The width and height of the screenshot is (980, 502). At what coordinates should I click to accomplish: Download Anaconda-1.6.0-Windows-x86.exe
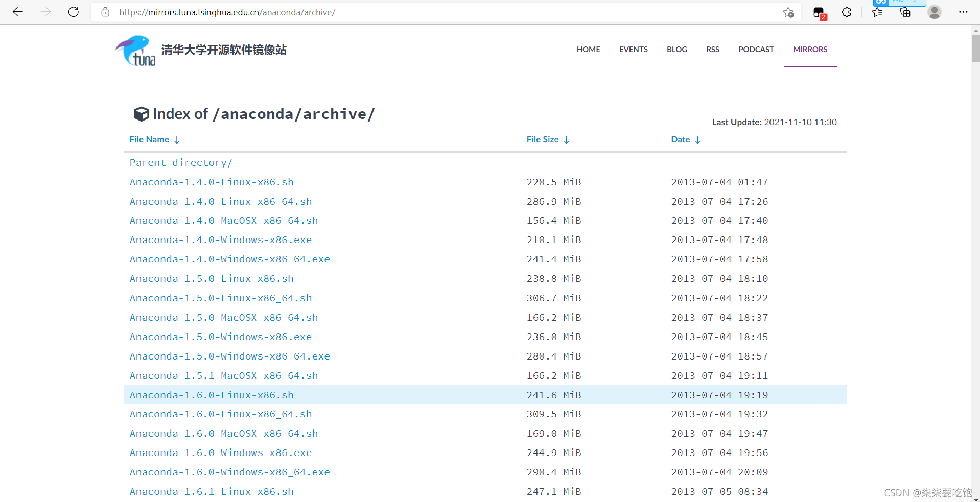coord(221,453)
